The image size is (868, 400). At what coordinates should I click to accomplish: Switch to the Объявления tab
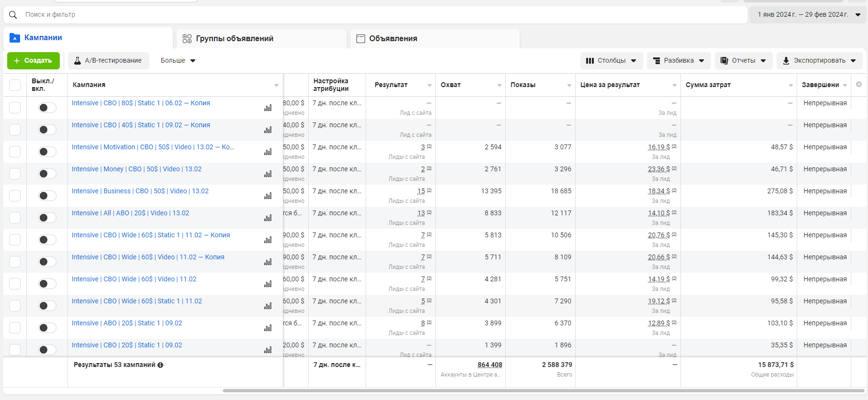pyautogui.click(x=435, y=39)
